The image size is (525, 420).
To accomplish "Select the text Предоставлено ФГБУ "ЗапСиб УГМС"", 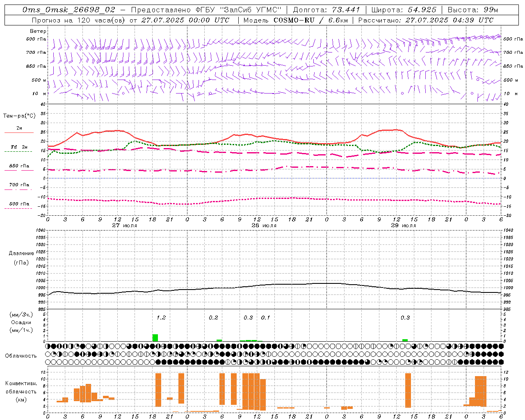I will [x=206, y=10].
